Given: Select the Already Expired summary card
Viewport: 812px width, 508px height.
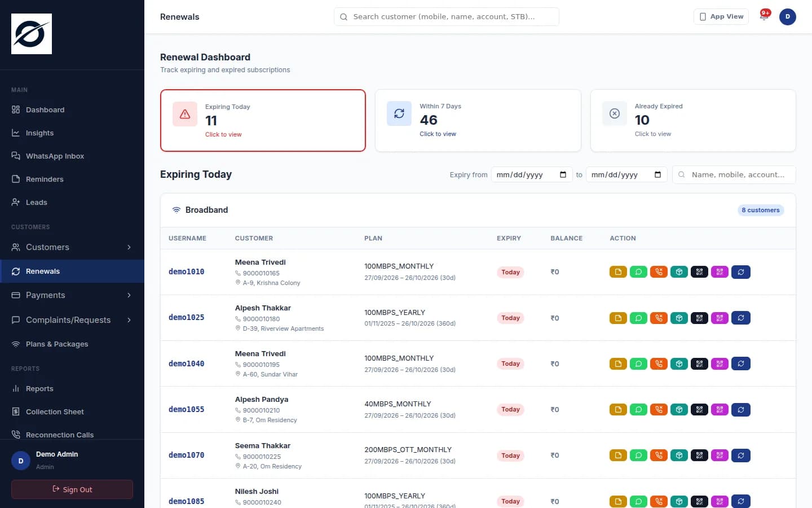Looking at the screenshot, I should (693, 120).
